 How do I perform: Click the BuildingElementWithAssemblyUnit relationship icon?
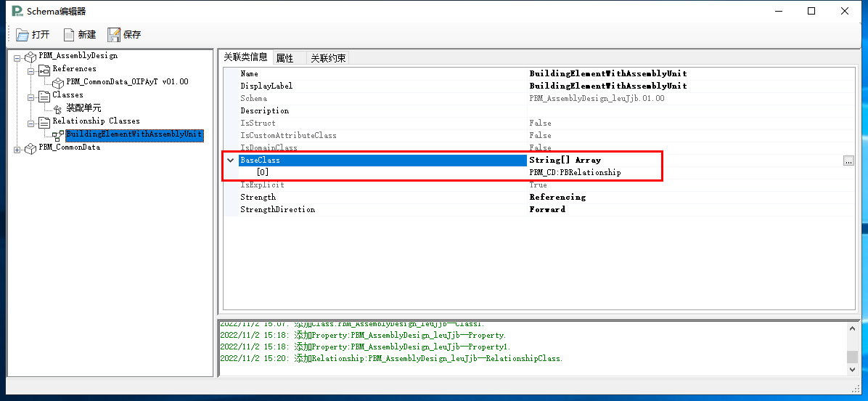click(x=57, y=134)
